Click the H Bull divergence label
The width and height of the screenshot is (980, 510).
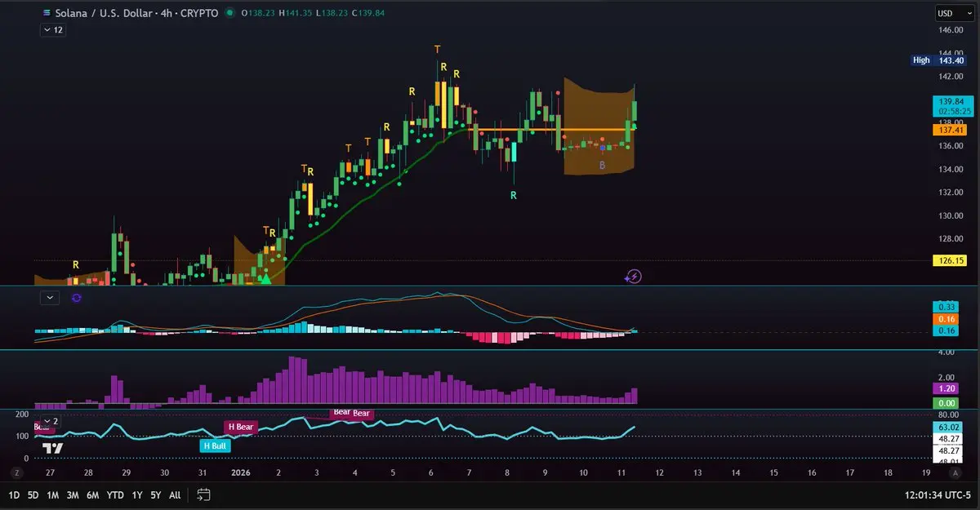click(x=216, y=446)
